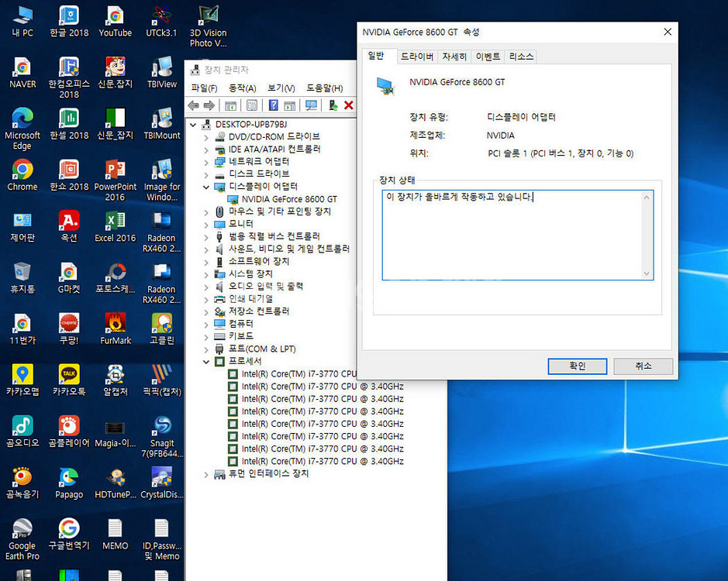
Task: Select the Chrome desktop icon
Action: pyautogui.click(x=22, y=175)
